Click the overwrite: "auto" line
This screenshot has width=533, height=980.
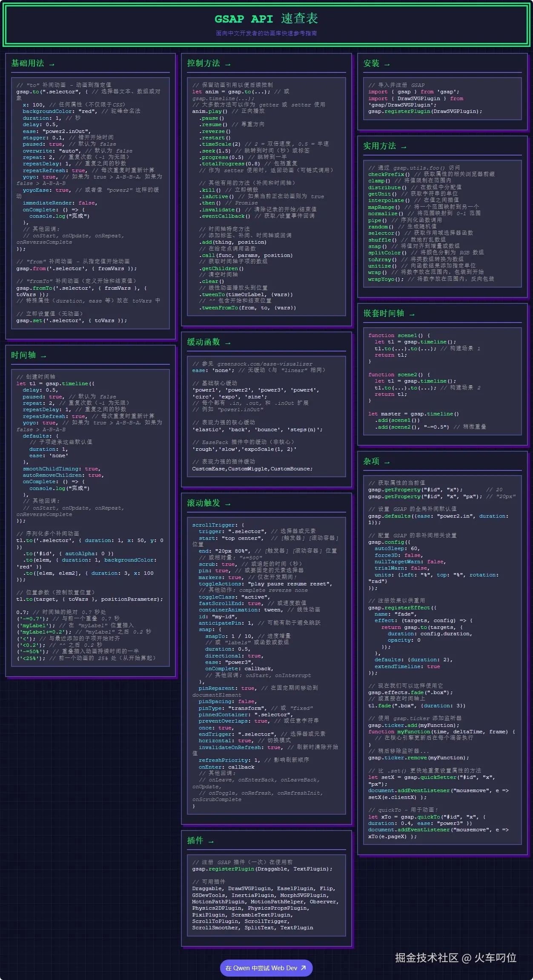[x=77, y=151]
